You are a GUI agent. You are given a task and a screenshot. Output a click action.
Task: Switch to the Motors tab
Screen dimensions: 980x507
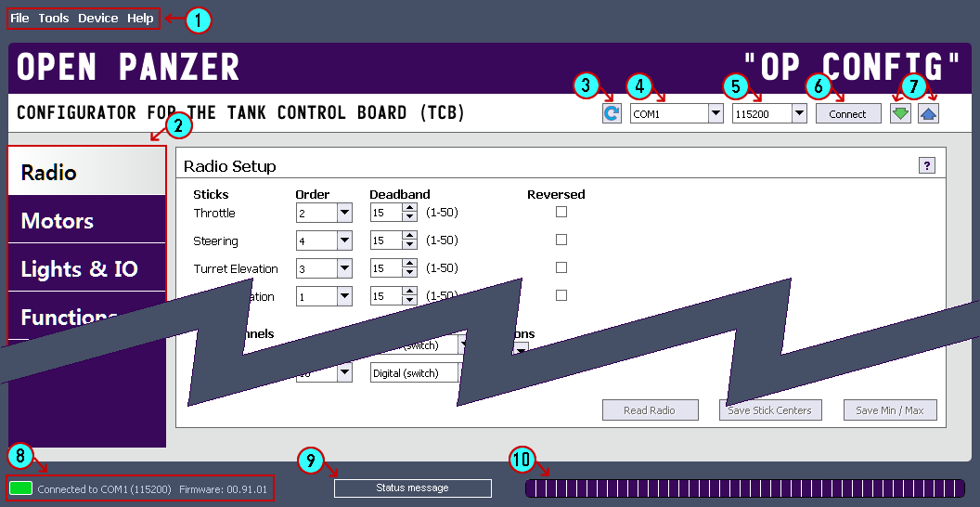tap(58, 221)
